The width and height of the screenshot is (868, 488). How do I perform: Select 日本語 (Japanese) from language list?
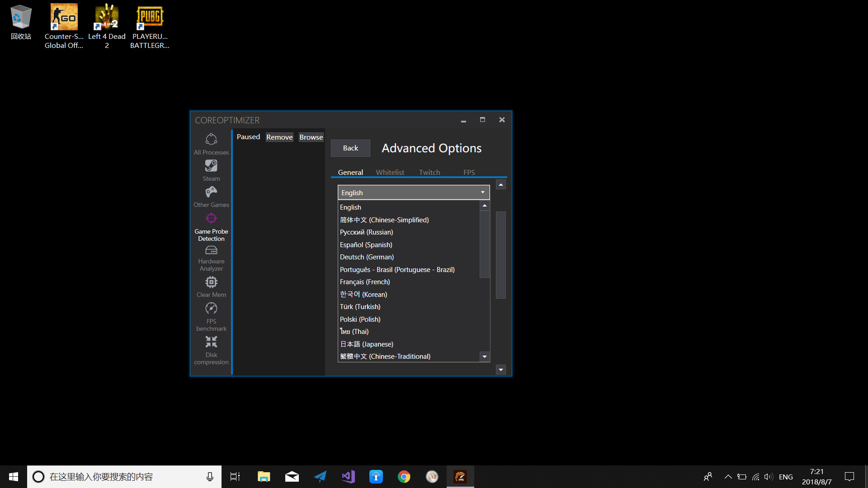(x=366, y=343)
